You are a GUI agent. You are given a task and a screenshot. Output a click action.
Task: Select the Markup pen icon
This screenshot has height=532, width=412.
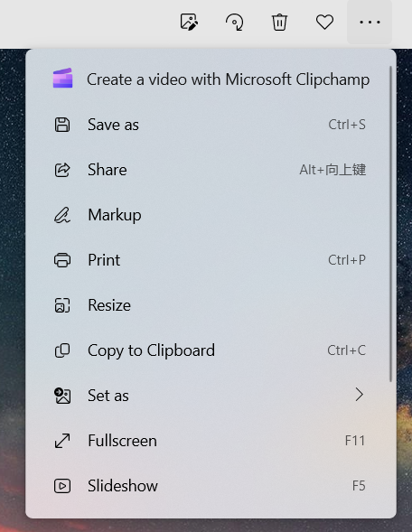tap(62, 215)
